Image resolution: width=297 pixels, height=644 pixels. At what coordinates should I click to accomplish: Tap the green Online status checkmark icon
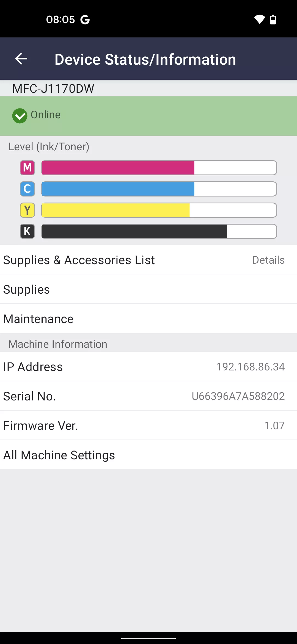[20, 115]
